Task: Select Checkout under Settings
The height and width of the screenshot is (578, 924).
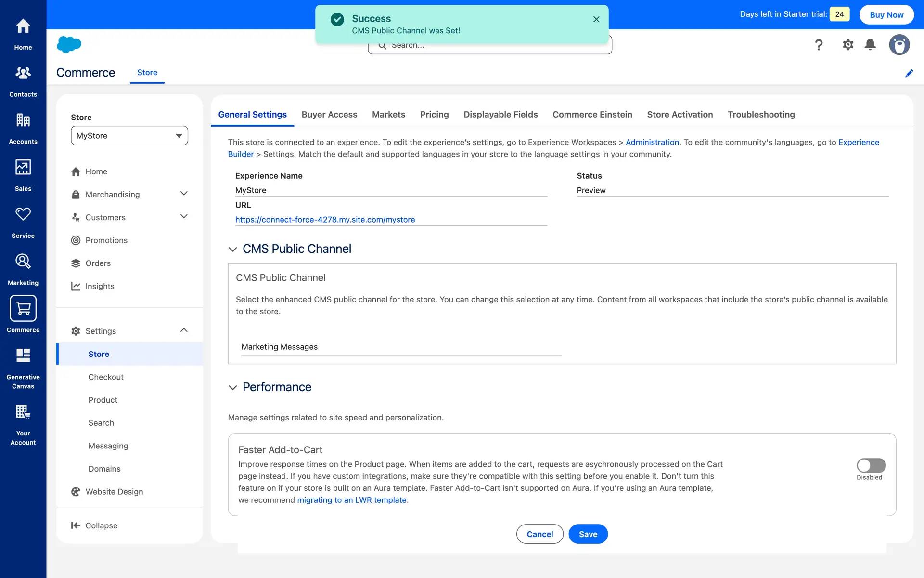Action: (x=106, y=377)
